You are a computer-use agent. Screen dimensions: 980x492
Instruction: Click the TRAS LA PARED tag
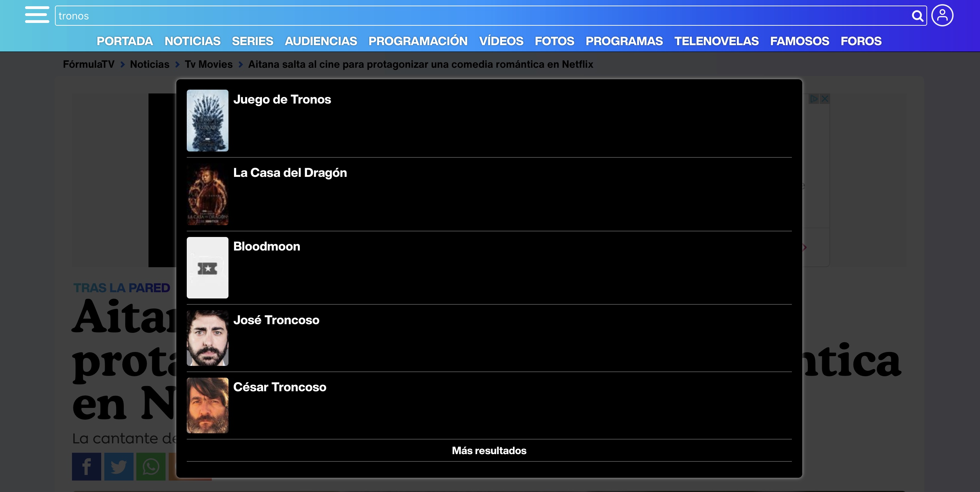122,288
